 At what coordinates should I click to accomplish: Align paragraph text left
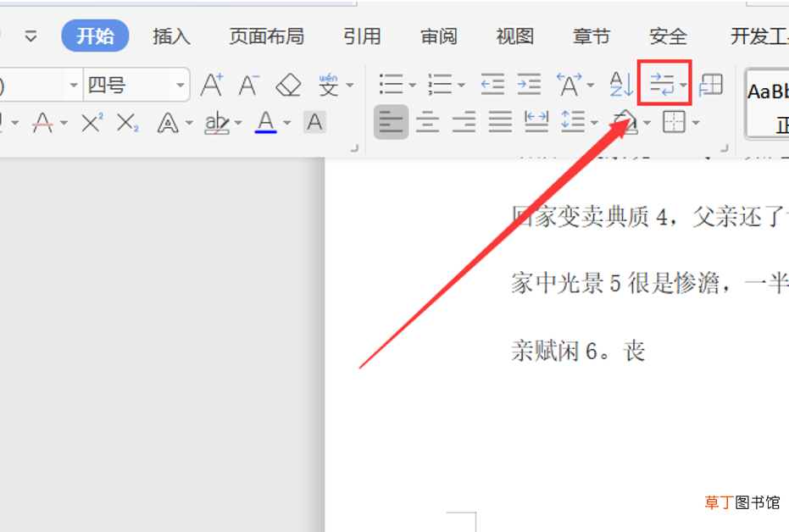(391, 122)
